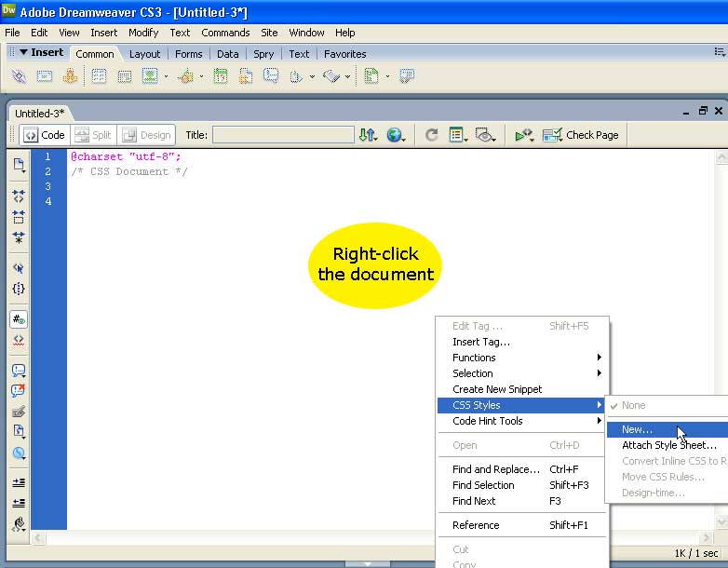Viewport: 728px width, 568px height.
Task: Click the Check Page button
Action: coord(581,135)
